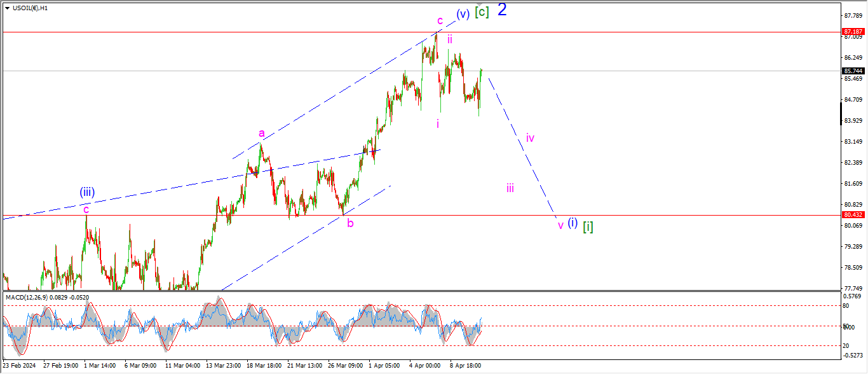Select the red 80.432 price level tag
The height and width of the screenshot is (374, 868).
tap(851, 215)
